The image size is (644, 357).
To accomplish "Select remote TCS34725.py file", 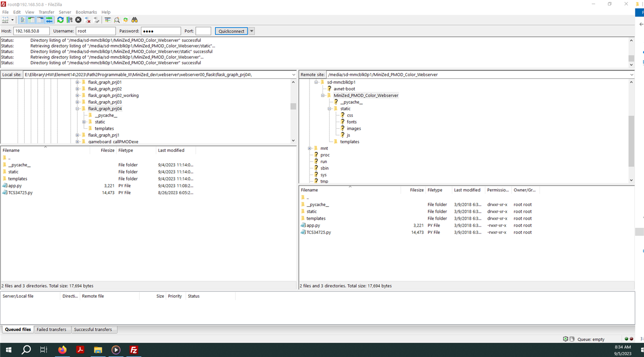I will [318, 232].
